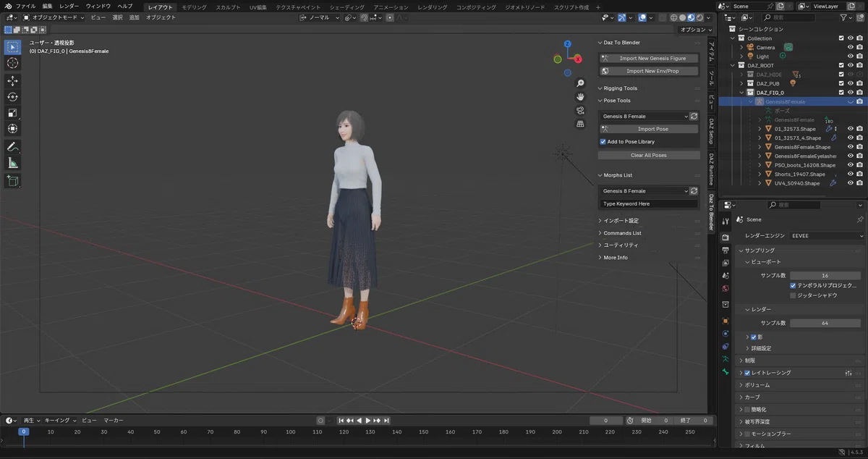The image size is (868, 459).
Task: Switch to the シェーディング workspace tab
Action: coord(347,7)
